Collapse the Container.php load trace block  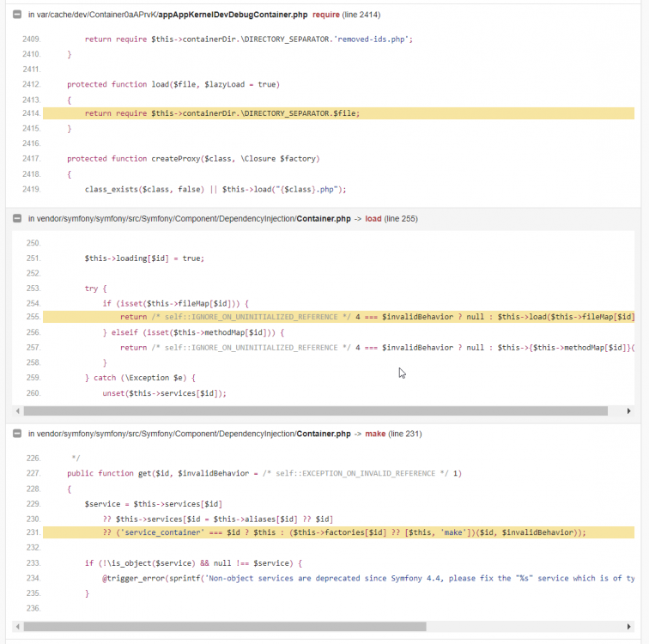point(17,218)
